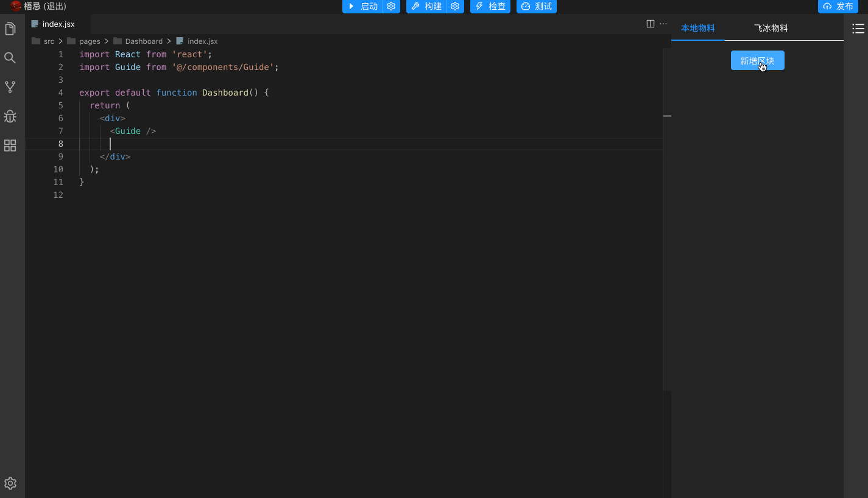Click line number 3 in the gutter

point(60,80)
